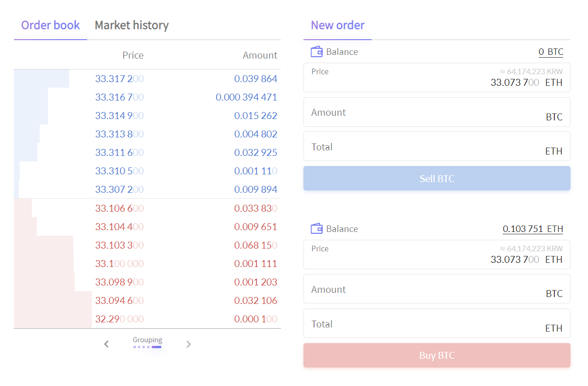
Task: Click the next grouping chevron arrow
Action: [x=188, y=344]
